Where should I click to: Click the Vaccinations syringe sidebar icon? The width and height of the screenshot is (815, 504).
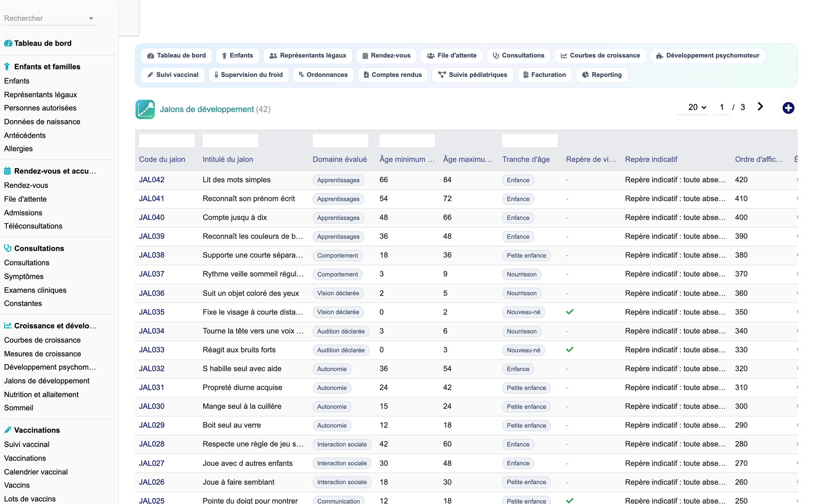coord(8,430)
